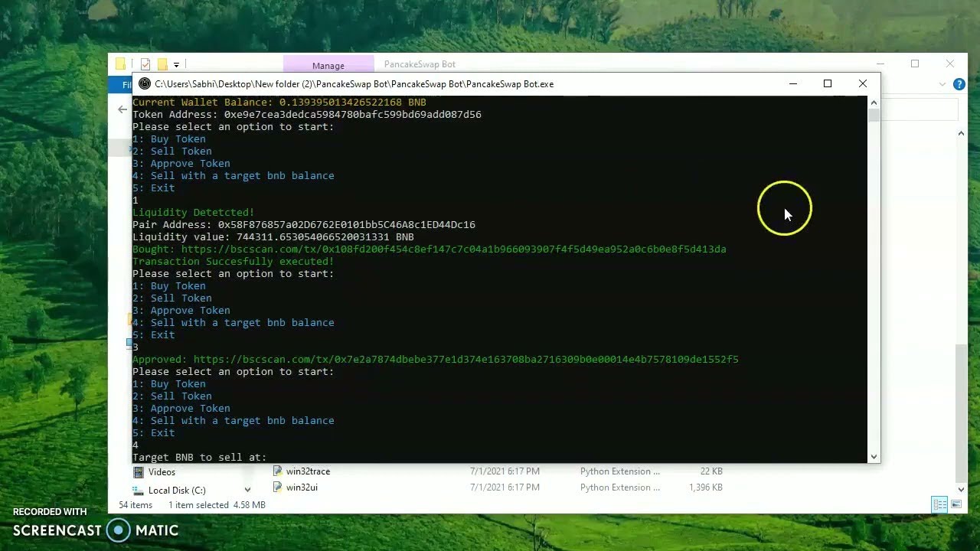Expand the navigation pane chevron beside Local Disk
Image resolution: width=980 pixels, height=551 pixels.
tap(247, 490)
